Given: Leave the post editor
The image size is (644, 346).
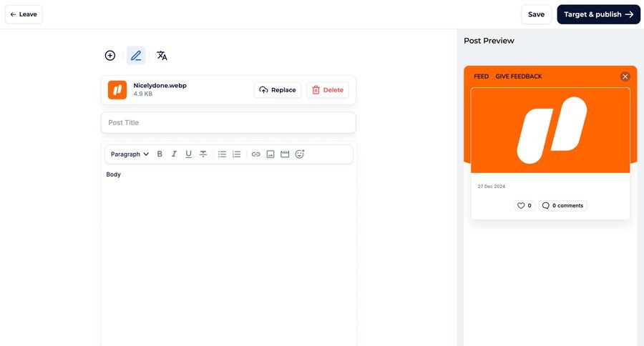Looking at the screenshot, I should pos(24,14).
